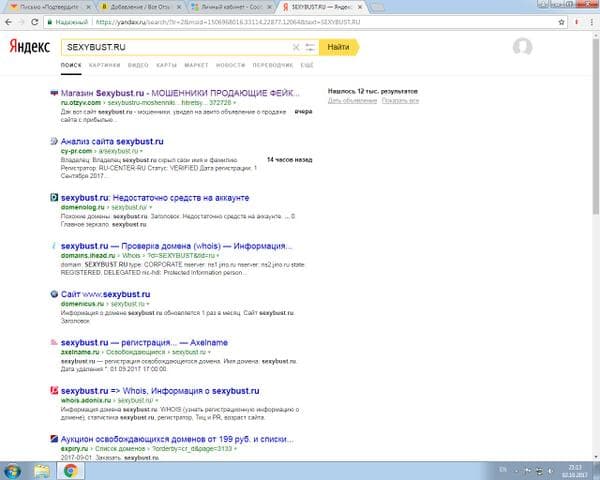Open result Аукцион освобождающихся доменов от 199 руб.
600x480 pixels.
click(x=177, y=439)
